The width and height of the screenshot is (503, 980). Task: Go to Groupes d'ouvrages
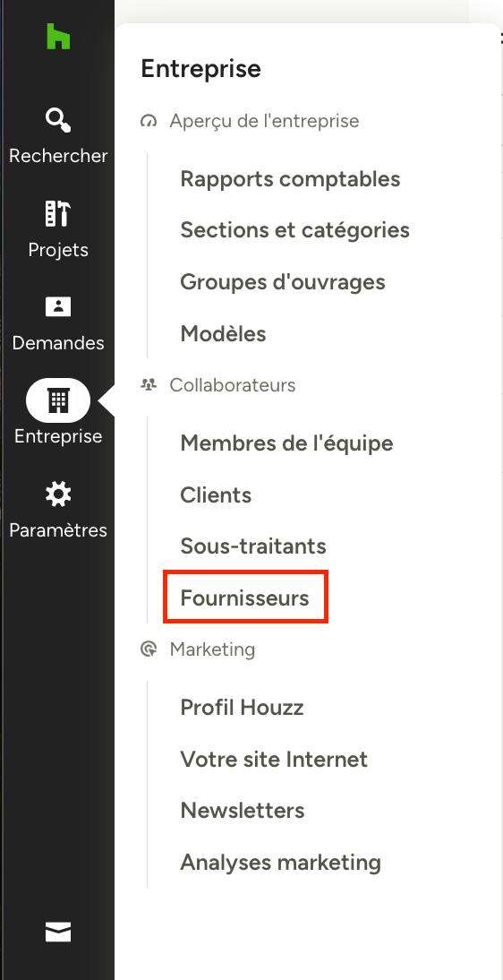pyautogui.click(x=283, y=282)
